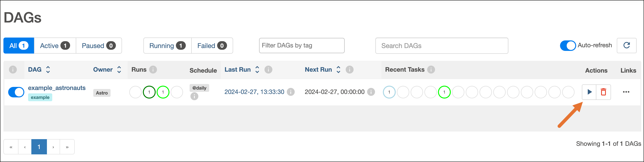The width and height of the screenshot is (644, 162).
Task: Refresh the DAG list manually
Action: coord(627,45)
